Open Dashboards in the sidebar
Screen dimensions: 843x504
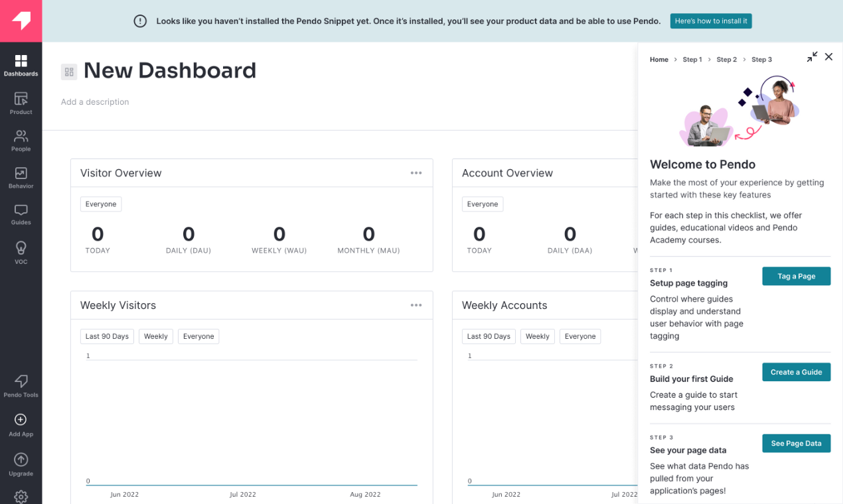[x=21, y=66]
